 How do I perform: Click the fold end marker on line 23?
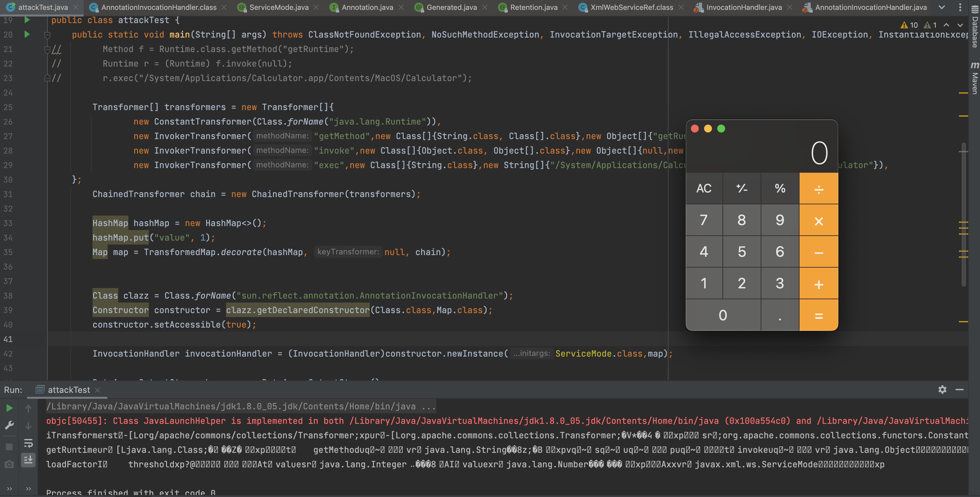pos(47,78)
